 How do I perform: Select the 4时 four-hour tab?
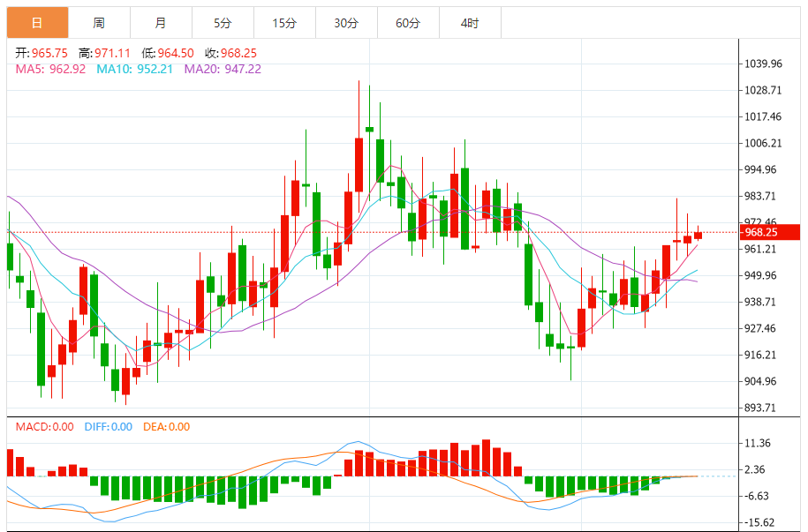point(470,23)
